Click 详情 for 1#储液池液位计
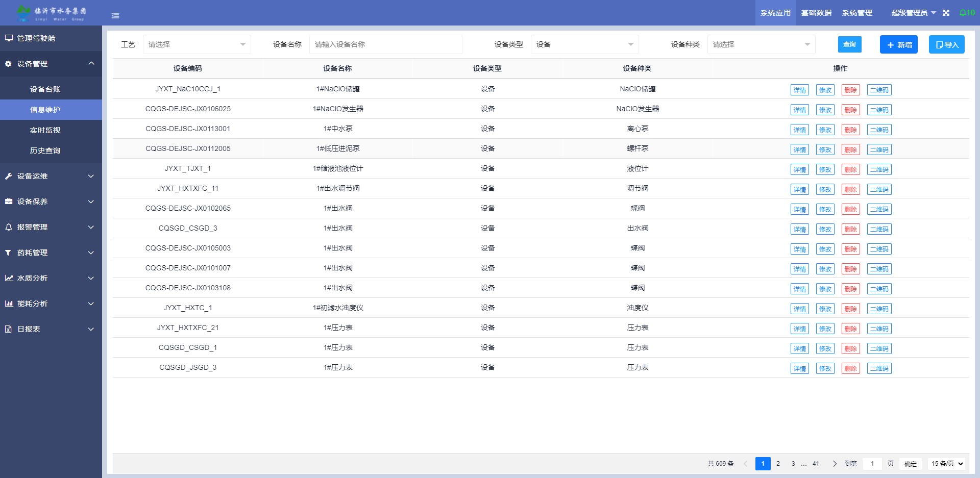 coord(800,169)
